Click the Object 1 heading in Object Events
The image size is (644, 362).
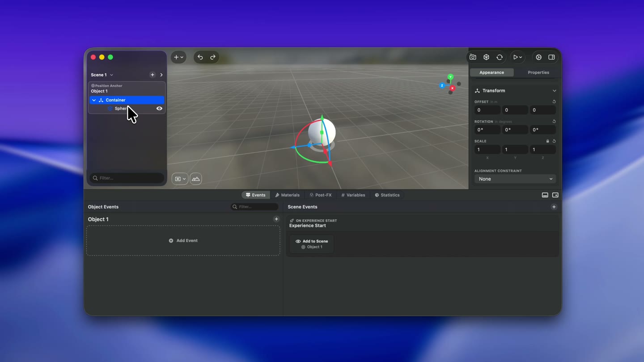click(98, 219)
